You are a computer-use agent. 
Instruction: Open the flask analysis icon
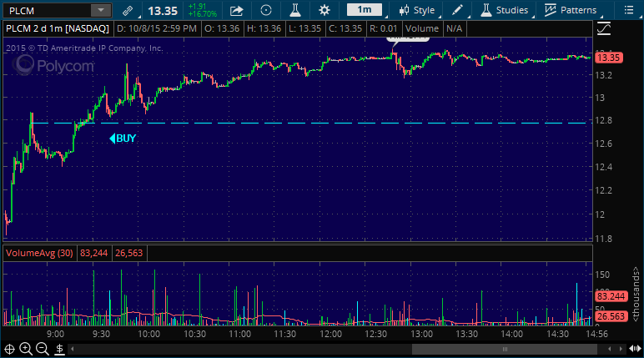click(294, 11)
